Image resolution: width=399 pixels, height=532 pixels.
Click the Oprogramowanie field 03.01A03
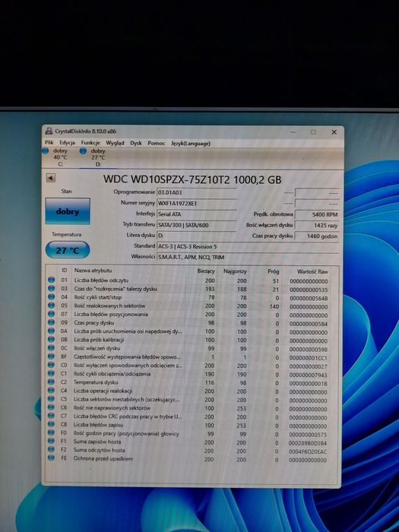tap(196, 192)
